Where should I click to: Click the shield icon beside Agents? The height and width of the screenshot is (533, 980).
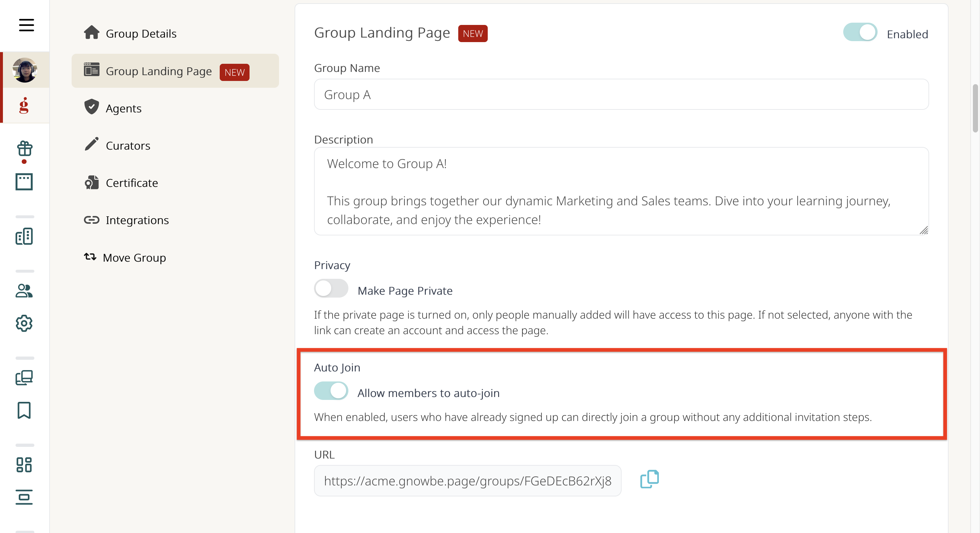[x=92, y=107]
